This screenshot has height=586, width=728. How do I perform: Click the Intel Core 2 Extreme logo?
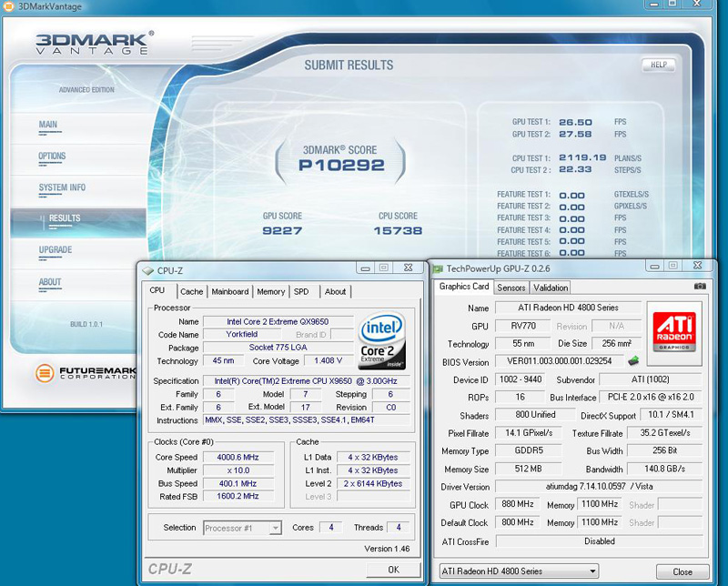pyautogui.click(x=382, y=340)
